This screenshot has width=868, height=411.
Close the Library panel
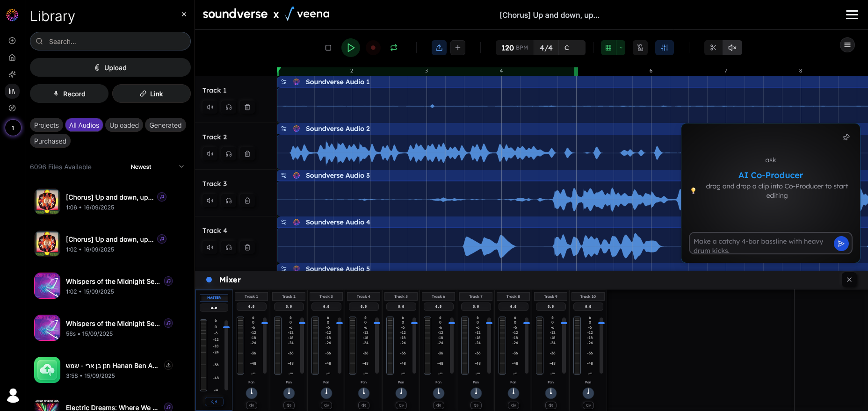184,14
